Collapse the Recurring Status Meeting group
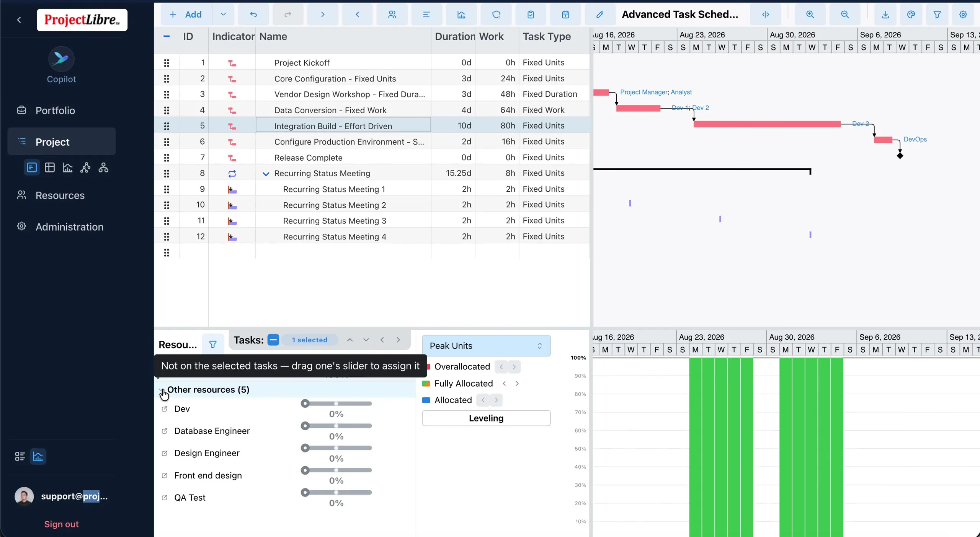980x537 pixels. click(266, 174)
